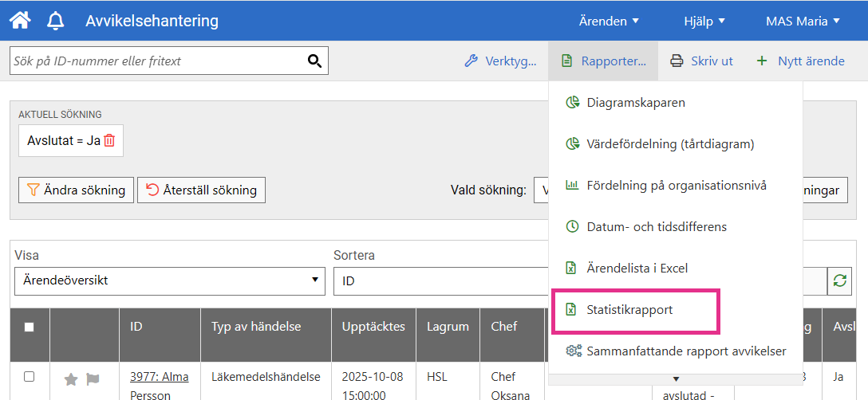This screenshot has height=400, width=868.
Task: Click the Avvikelsehantering title
Action: (x=152, y=21)
